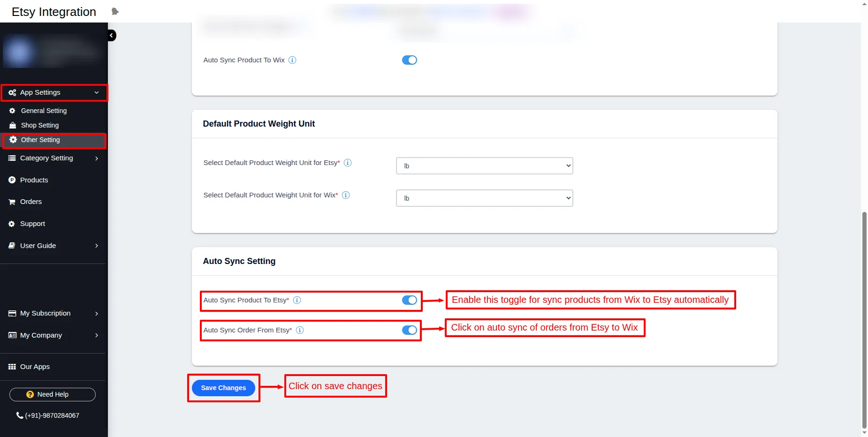Expand My Company using its chevron
Image resolution: width=868 pixels, height=437 pixels.
(97, 335)
